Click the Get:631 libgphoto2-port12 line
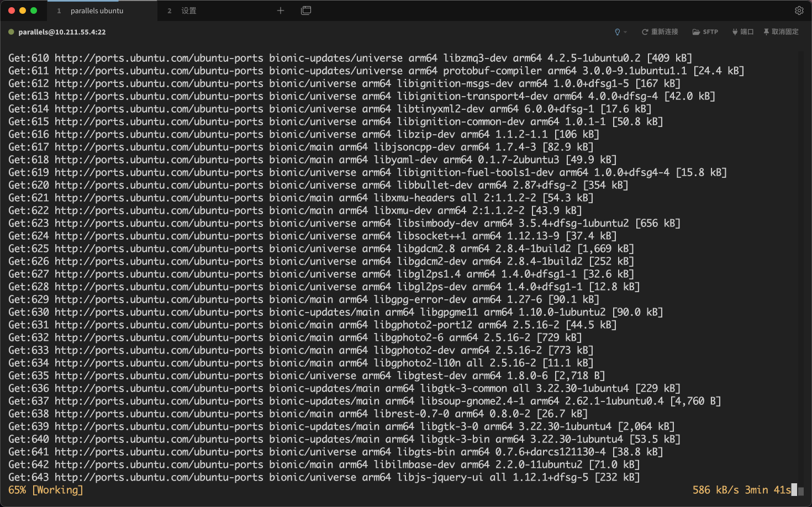Viewport: 812px width, 507px height. click(313, 325)
